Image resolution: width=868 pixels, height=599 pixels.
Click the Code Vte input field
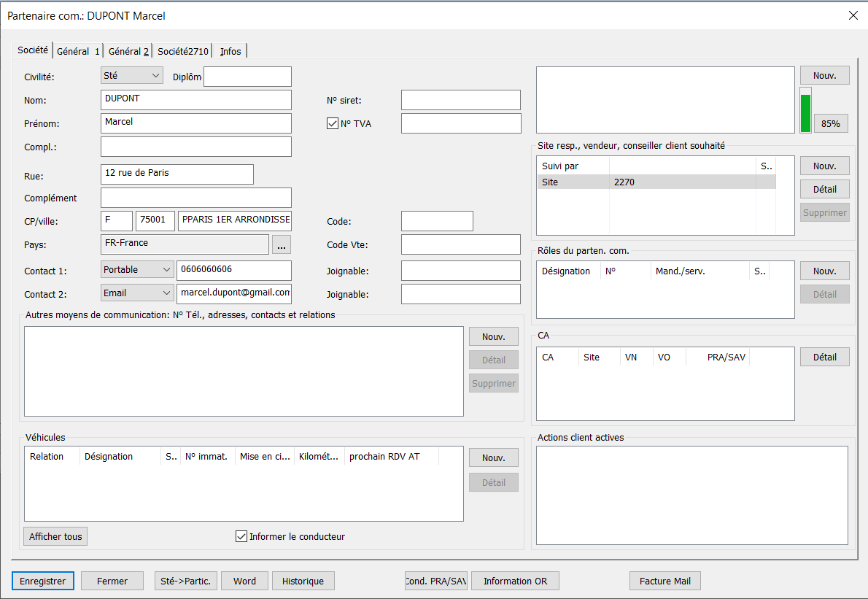(x=460, y=244)
